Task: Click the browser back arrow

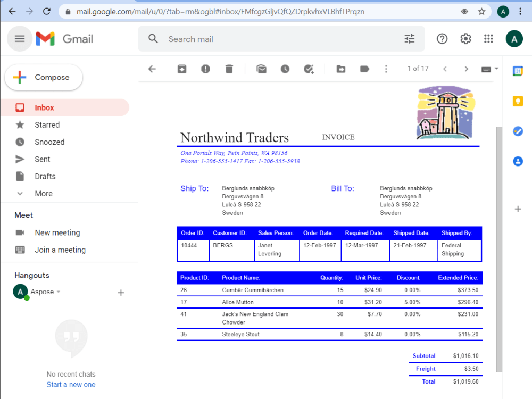Action: pos(12,12)
